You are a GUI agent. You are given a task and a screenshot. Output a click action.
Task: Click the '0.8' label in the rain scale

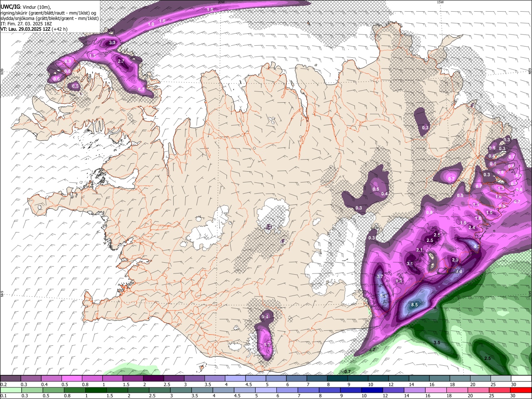[67, 396]
